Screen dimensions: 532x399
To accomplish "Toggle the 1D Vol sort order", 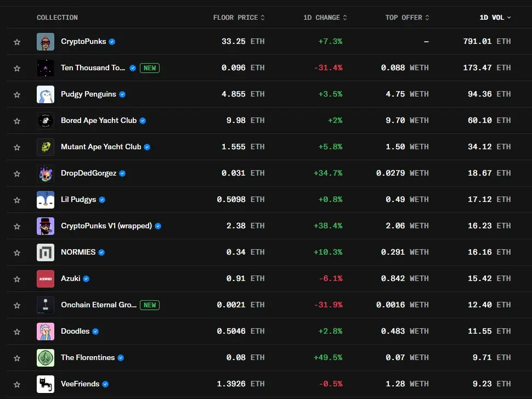I will coord(495,18).
